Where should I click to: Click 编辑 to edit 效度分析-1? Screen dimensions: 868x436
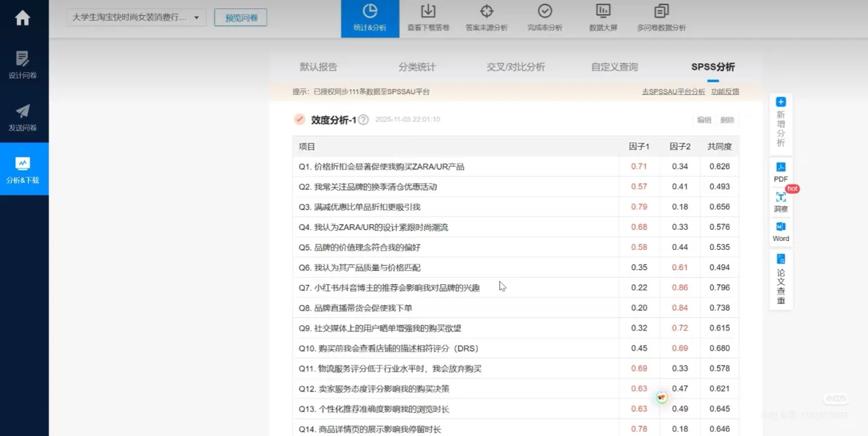tap(703, 120)
